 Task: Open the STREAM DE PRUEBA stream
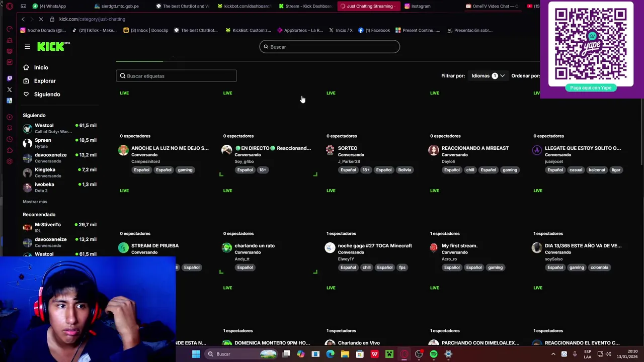coord(155,246)
